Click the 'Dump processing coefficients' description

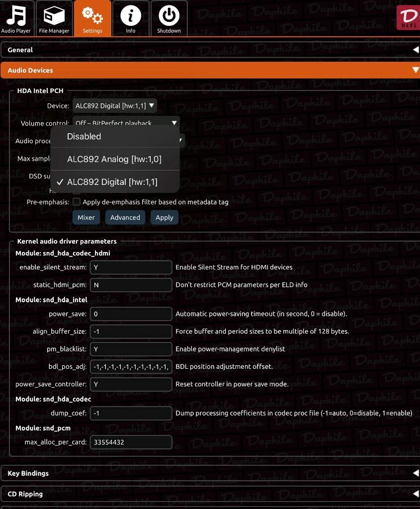[294, 413]
